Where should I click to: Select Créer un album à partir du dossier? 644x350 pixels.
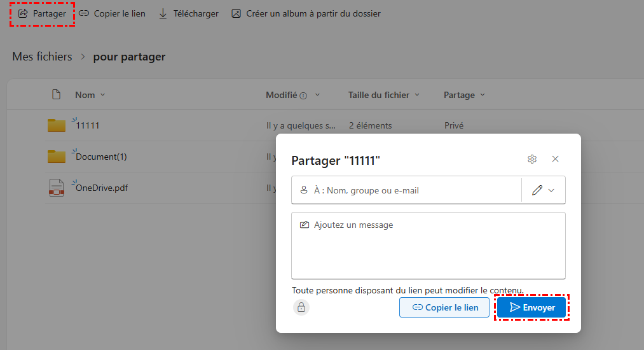coord(306,13)
